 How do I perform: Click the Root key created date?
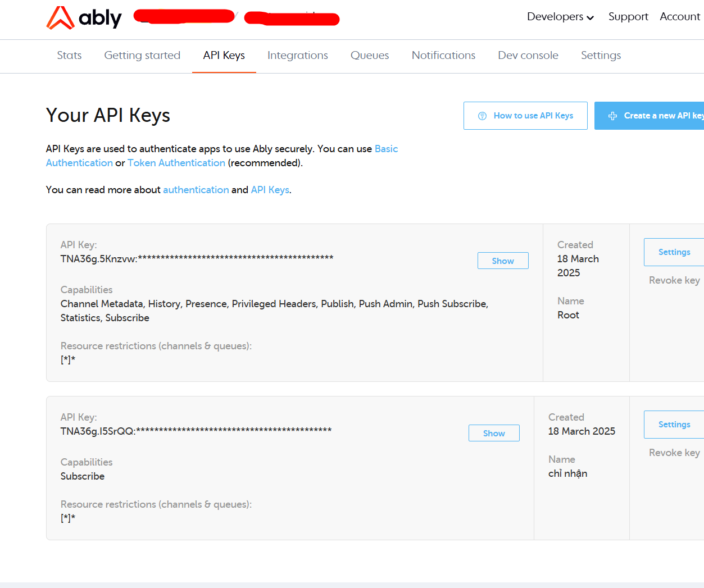point(578,266)
